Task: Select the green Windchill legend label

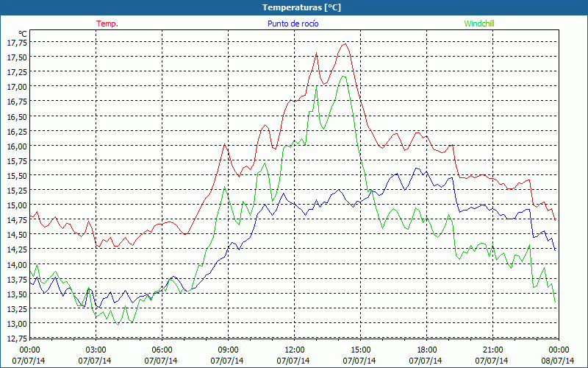Action: pos(479,24)
